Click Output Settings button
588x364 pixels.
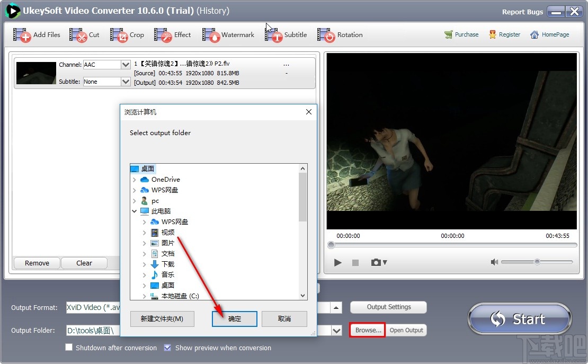(x=388, y=307)
